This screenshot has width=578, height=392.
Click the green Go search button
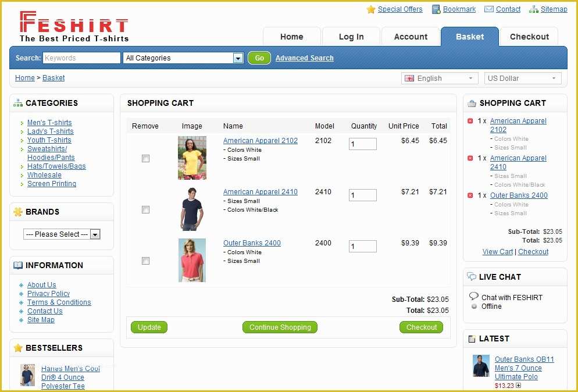(259, 58)
